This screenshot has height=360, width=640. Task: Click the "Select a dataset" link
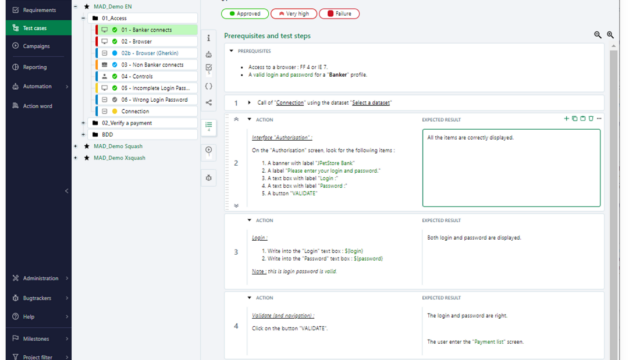[371, 103]
